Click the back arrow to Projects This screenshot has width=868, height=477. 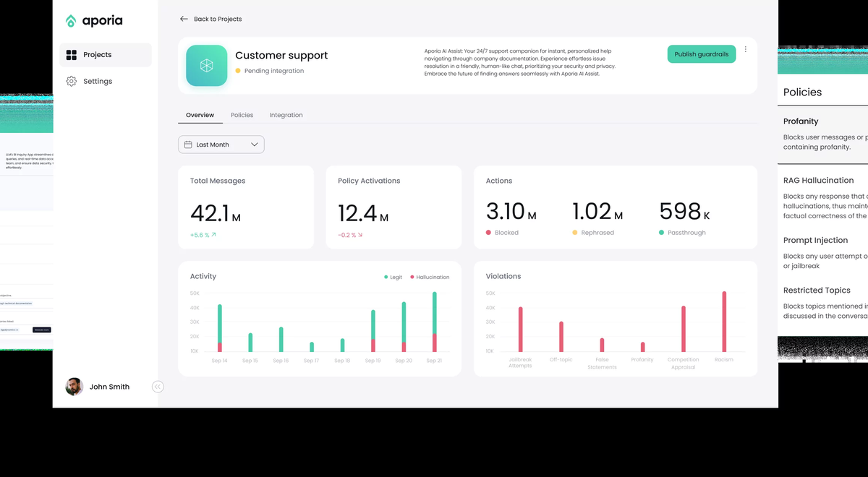(184, 19)
